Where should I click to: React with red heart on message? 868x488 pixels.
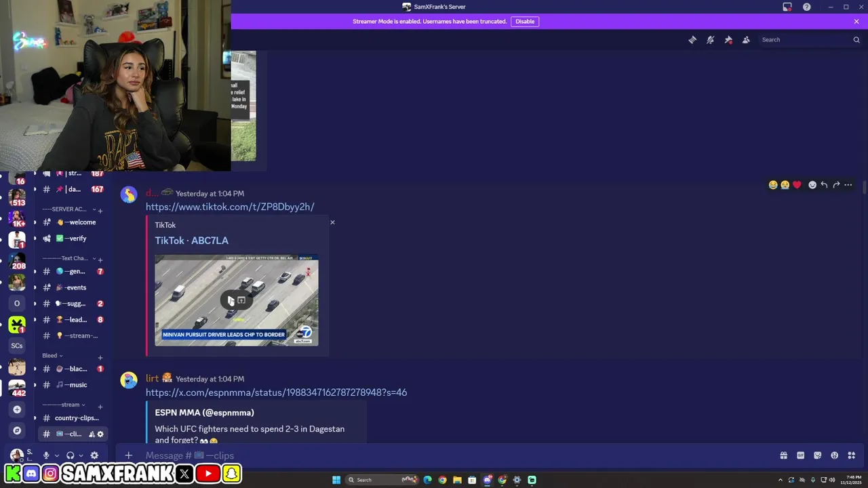797,185
